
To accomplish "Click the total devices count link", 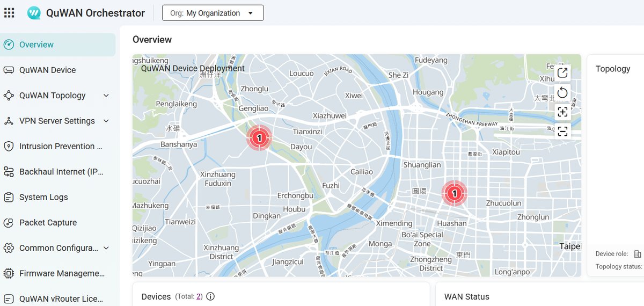I will pos(199,296).
